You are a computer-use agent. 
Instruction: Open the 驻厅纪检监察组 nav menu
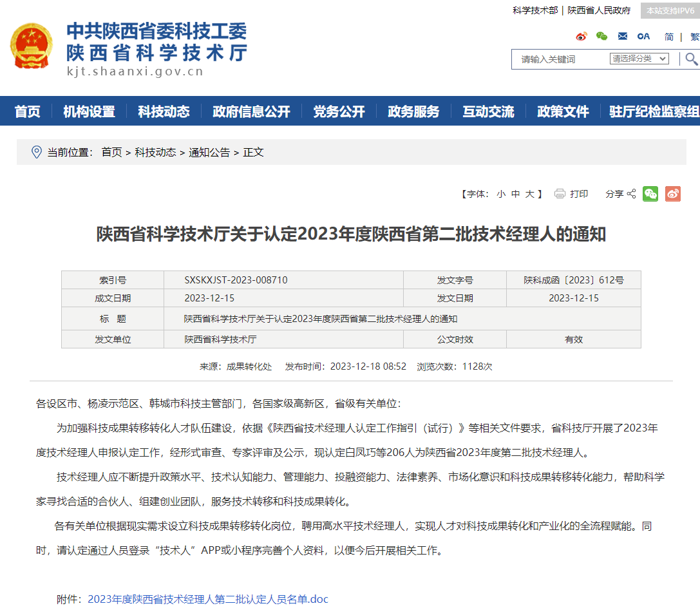click(x=654, y=111)
